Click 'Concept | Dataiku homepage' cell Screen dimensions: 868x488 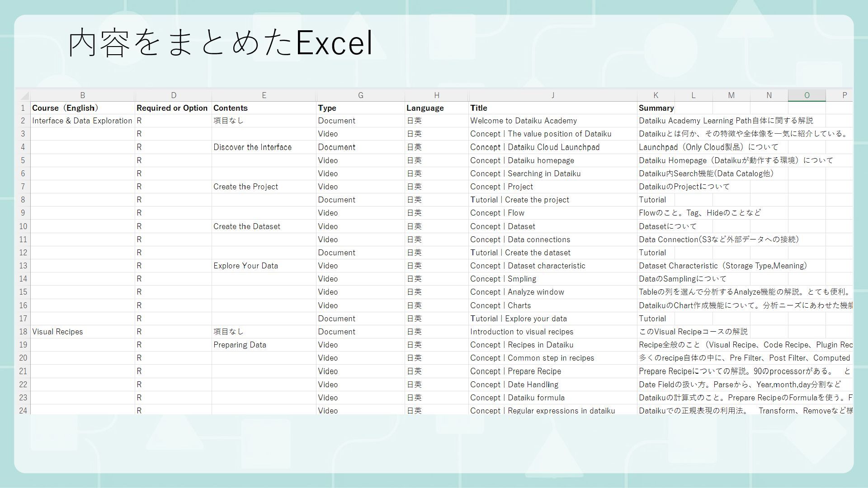(553, 160)
